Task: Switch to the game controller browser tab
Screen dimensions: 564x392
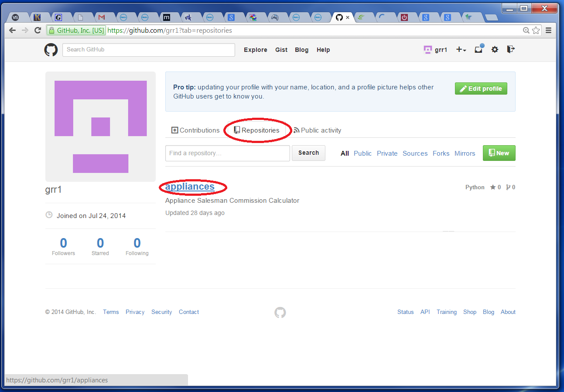Action: pyautogui.click(x=274, y=17)
